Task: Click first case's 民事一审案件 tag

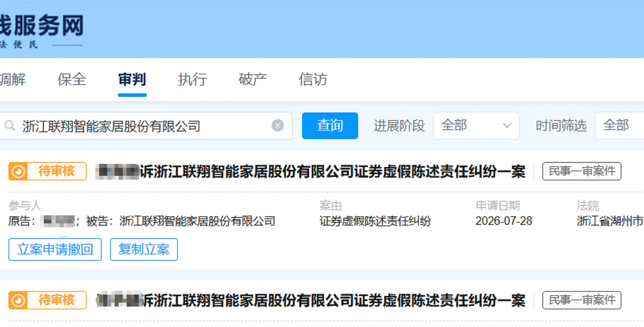Action: pyautogui.click(x=582, y=171)
